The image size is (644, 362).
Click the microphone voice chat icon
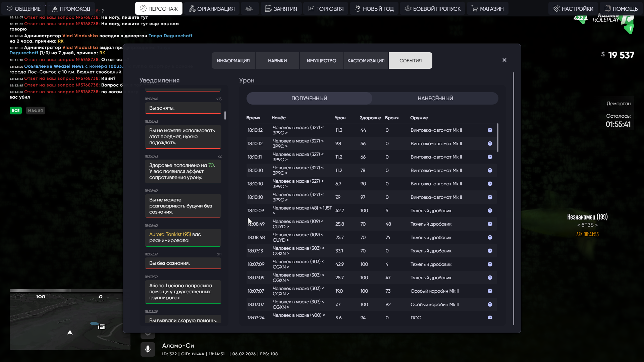pos(148,350)
